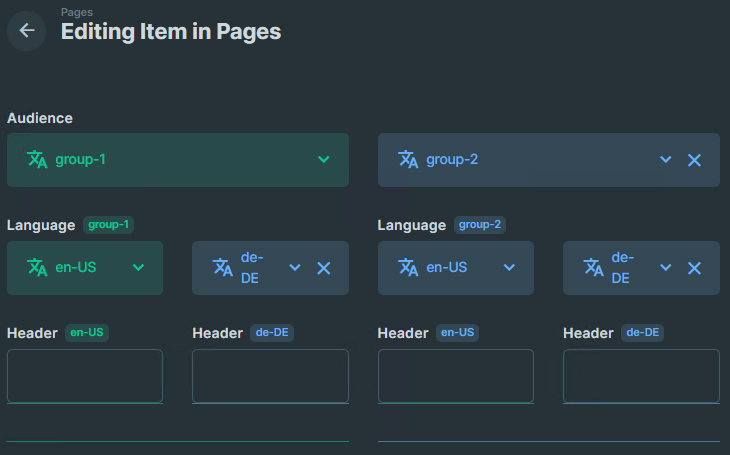Click translate icon in group-1 de-DE Language box
The image size is (730, 455).
coord(223,267)
